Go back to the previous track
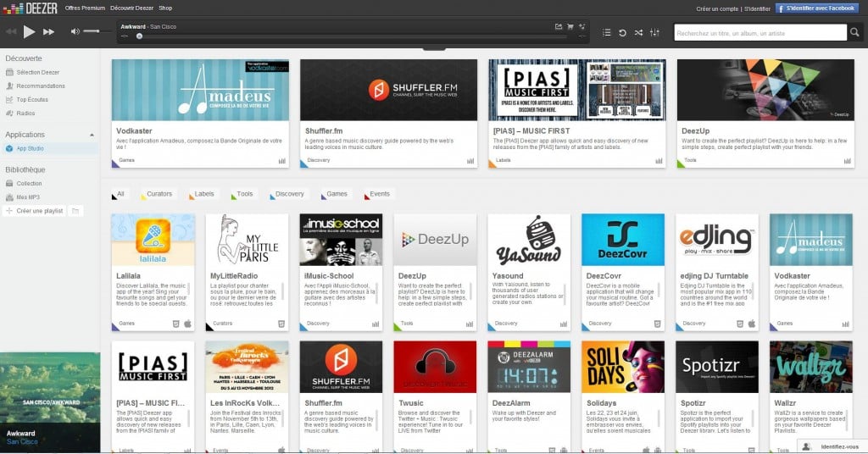 tap(11, 32)
